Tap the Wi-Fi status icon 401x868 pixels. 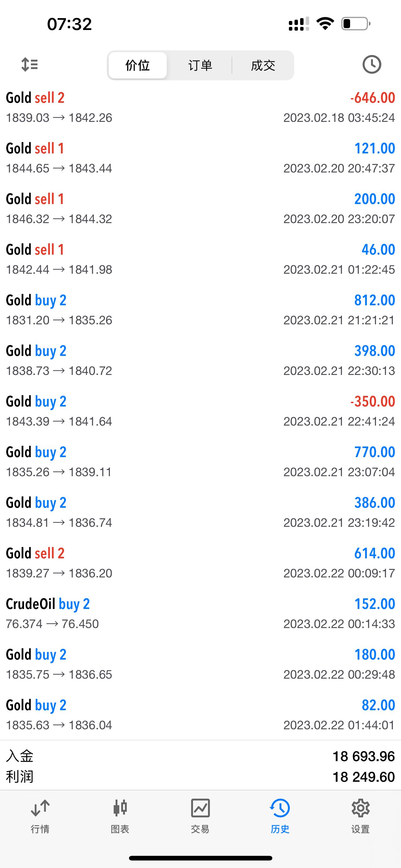[x=325, y=24]
